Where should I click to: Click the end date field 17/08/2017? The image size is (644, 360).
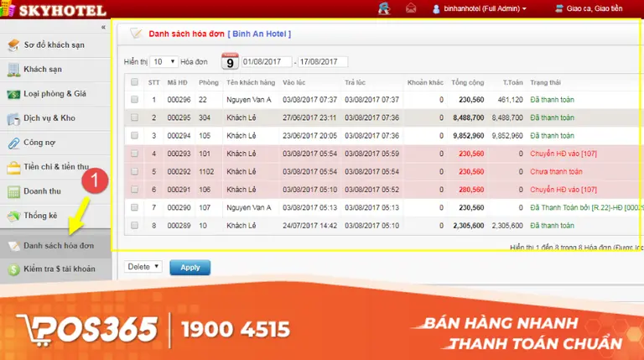[323, 61]
